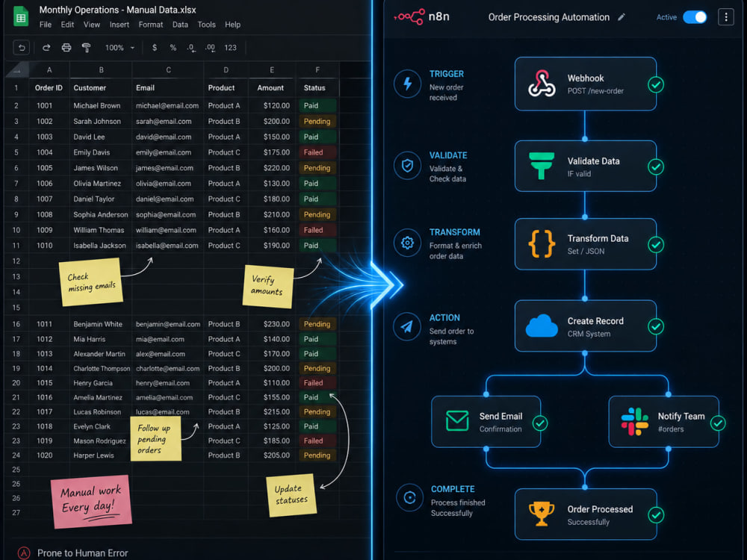Select the Paint format roller icon
This screenshot has height=560, width=747.
click(86, 48)
